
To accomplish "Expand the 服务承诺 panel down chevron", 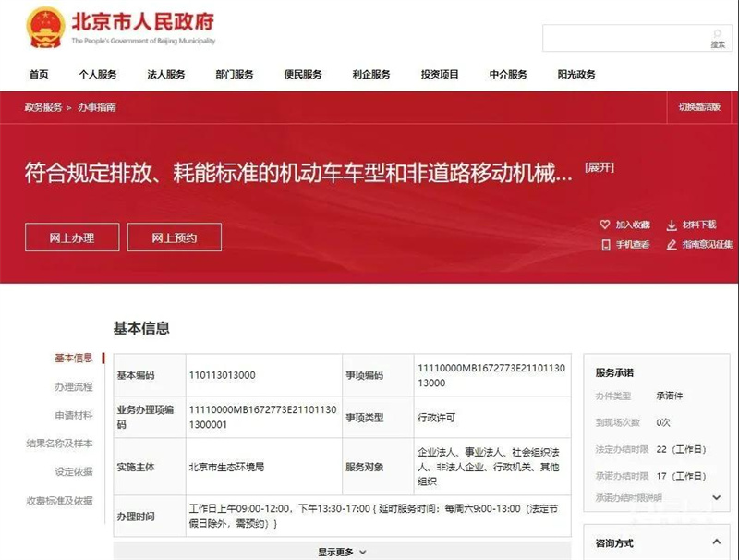I will pyautogui.click(x=717, y=497).
